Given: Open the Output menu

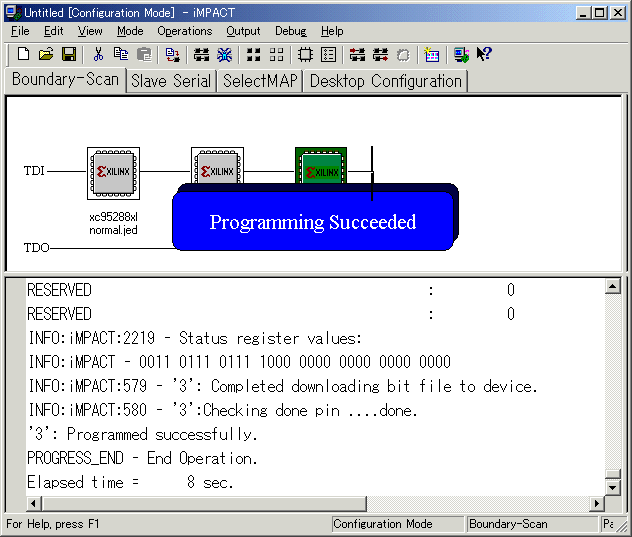Looking at the screenshot, I should tap(243, 31).
